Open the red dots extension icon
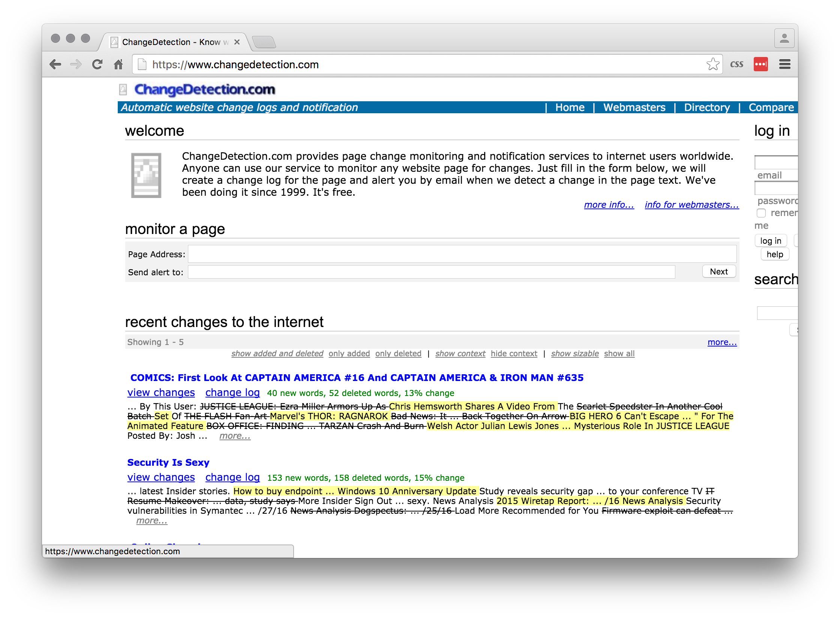Screen dimensions: 840x618 (x=760, y=64)
